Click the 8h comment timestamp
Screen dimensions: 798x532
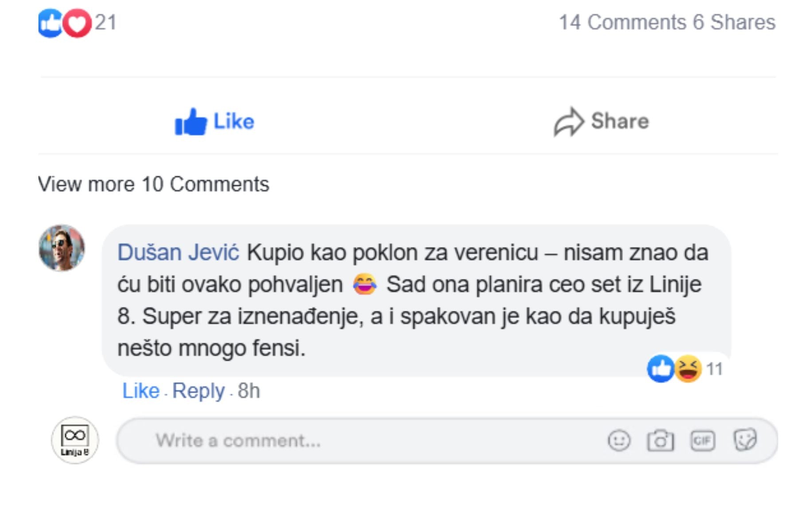click(249, 391)
